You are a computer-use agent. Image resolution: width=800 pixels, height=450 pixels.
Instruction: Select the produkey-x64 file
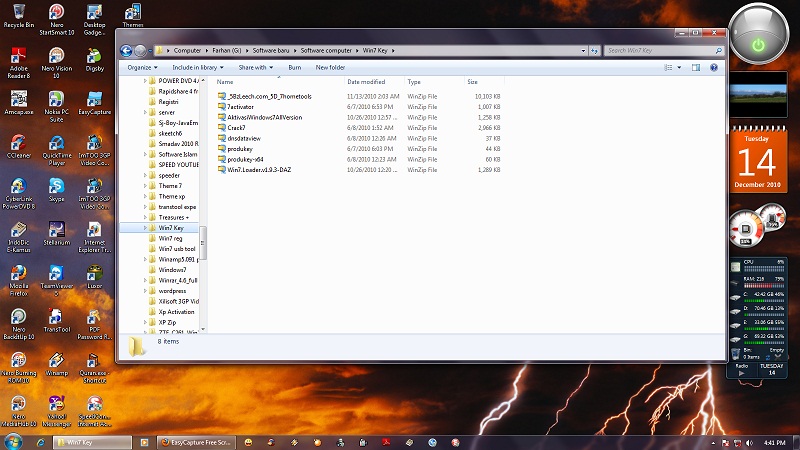[x=245, y=159]
